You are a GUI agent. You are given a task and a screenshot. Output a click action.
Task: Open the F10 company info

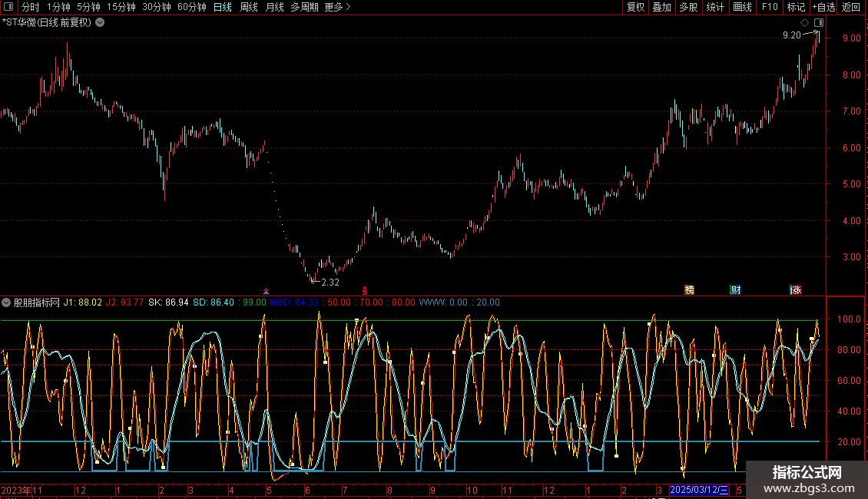coord(770,7)
